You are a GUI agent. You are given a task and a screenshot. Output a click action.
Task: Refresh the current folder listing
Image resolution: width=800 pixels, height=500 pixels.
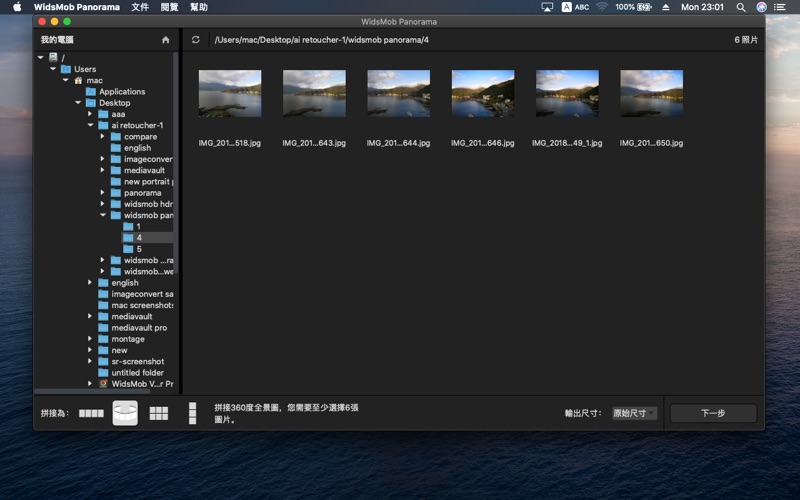click(196, 40)
